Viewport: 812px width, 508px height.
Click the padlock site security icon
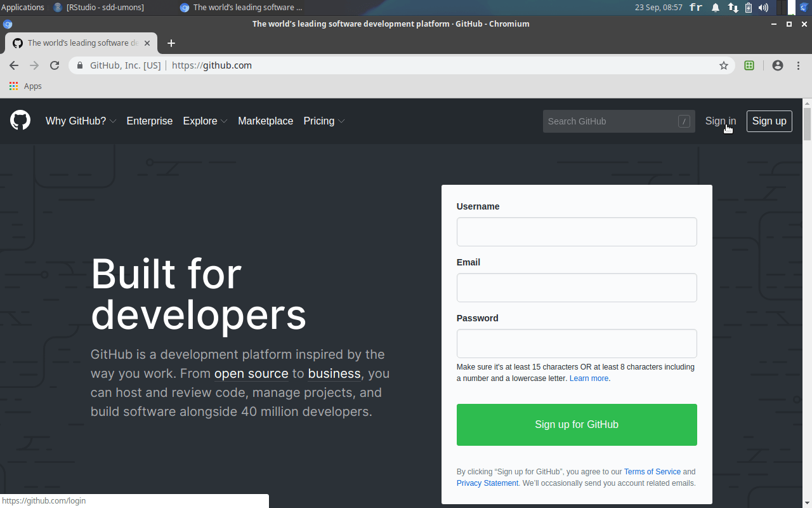(80, 65)
